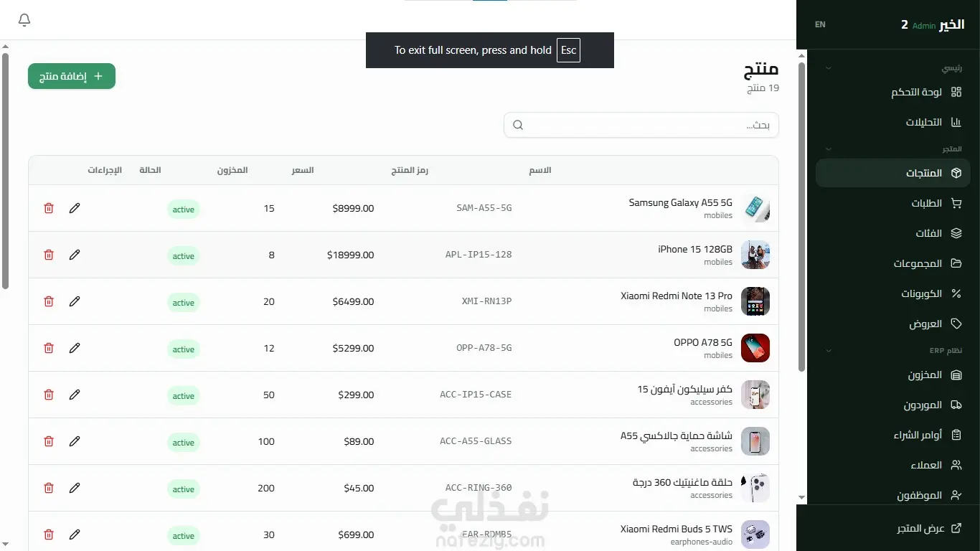Edit the ACC-A55-GLASS screen protector row

coord(75,441)
